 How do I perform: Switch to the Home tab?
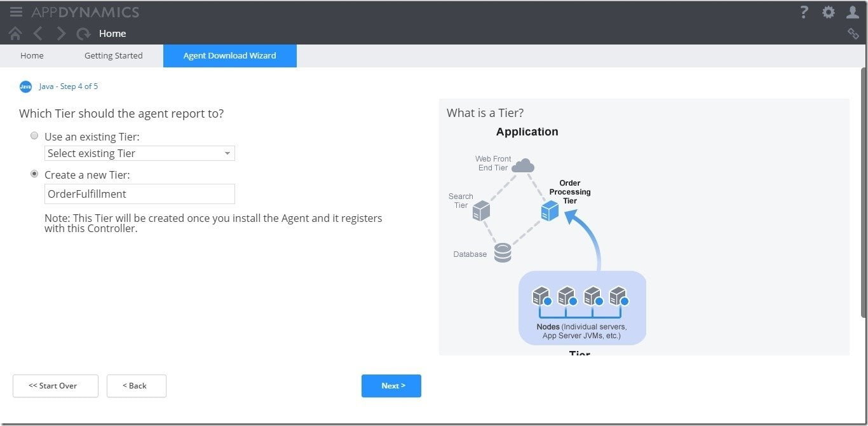32,55
